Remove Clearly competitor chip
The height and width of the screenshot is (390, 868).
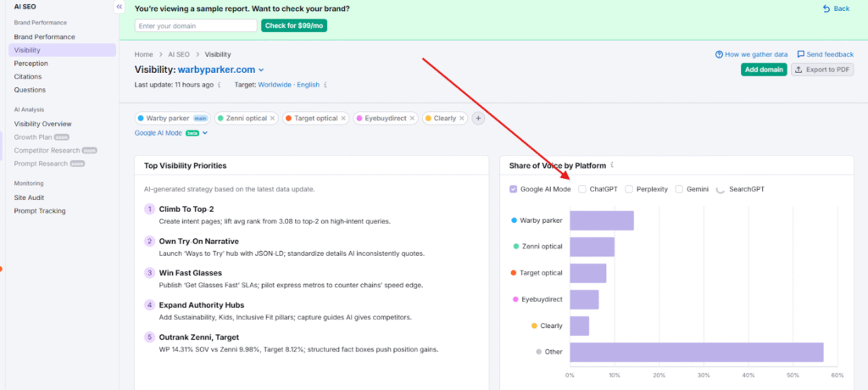click(x=462, y=119)
